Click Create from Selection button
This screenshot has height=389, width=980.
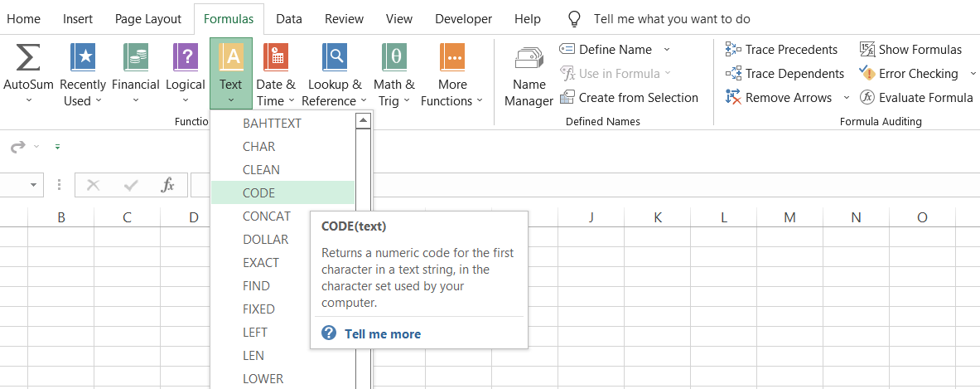pyautogui.click(x=630, y=98)
